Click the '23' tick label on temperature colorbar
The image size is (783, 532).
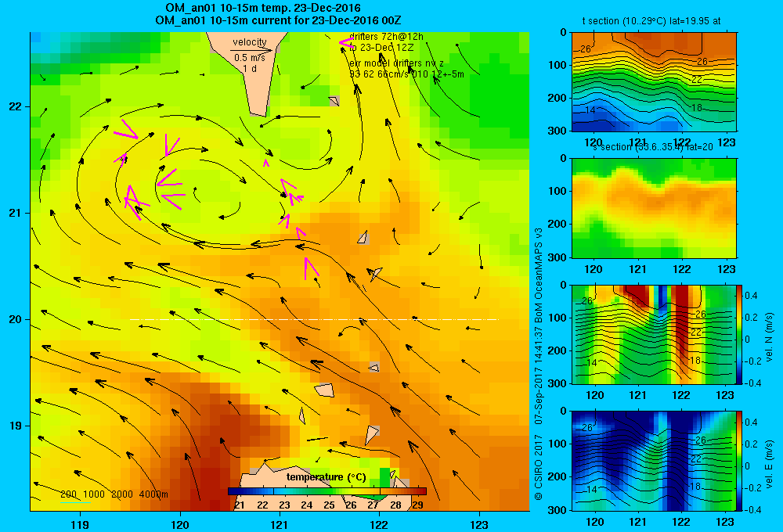(x=285, y=505)
